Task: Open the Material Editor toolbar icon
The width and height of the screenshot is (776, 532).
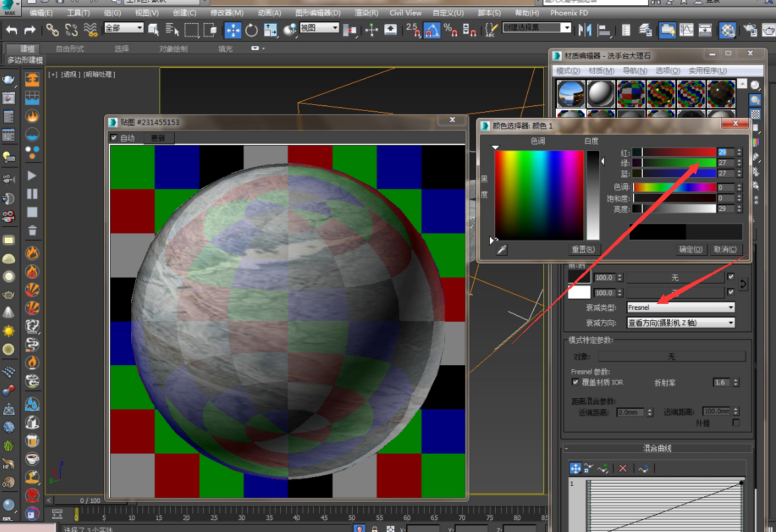Action: 727,30
